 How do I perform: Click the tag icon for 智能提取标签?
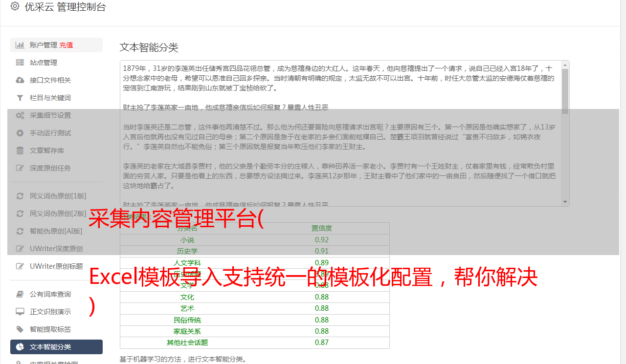tap(20, 329)
